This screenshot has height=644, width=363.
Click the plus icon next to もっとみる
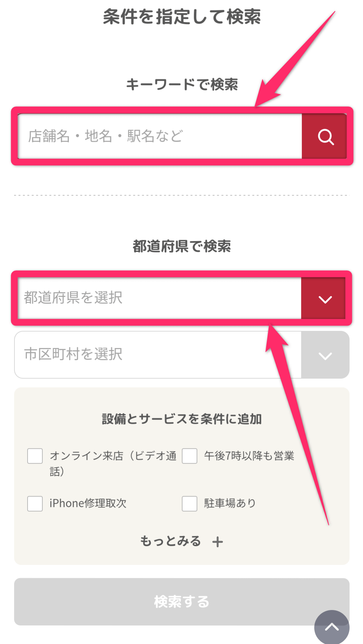(x=217, y=541)
